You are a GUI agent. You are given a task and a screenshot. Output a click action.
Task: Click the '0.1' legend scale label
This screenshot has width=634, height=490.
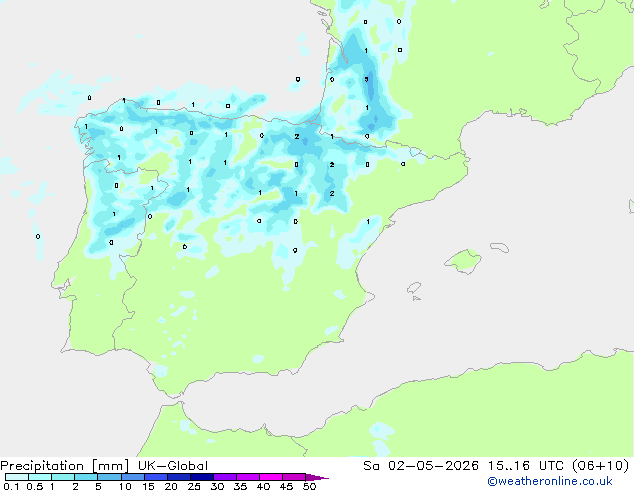11,486
